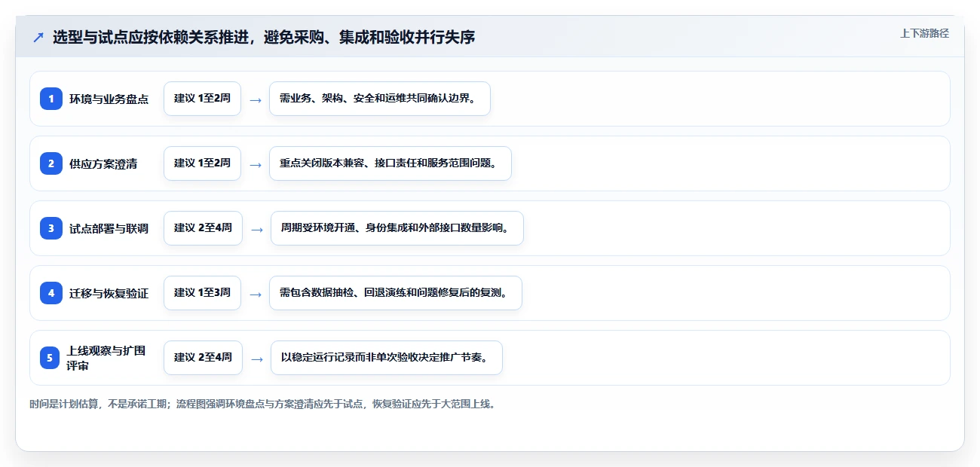Select step badge 5 for 上线观察与扩围评审
The width and height of the screenshot is (980, 467).
(50, 357)
